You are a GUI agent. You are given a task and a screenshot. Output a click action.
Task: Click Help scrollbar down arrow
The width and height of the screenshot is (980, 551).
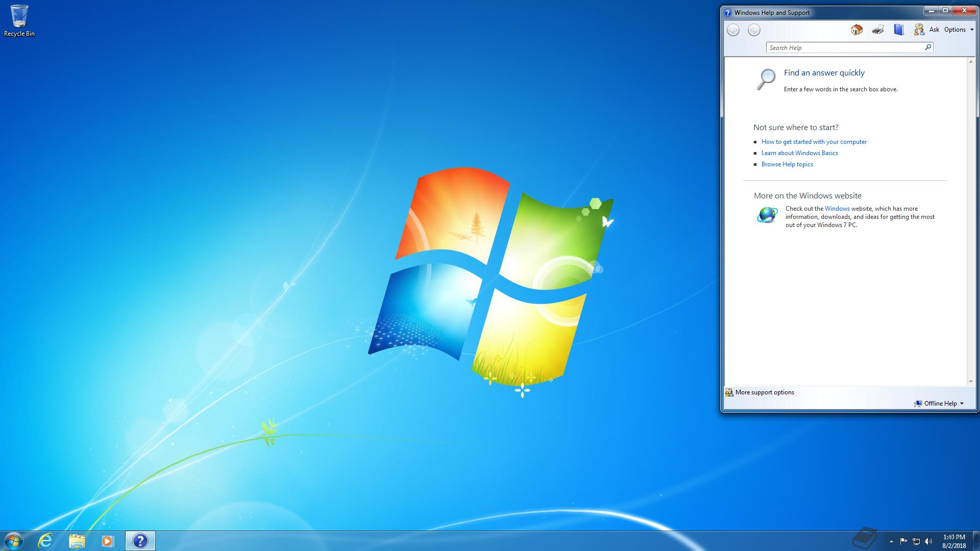[971, 382]
